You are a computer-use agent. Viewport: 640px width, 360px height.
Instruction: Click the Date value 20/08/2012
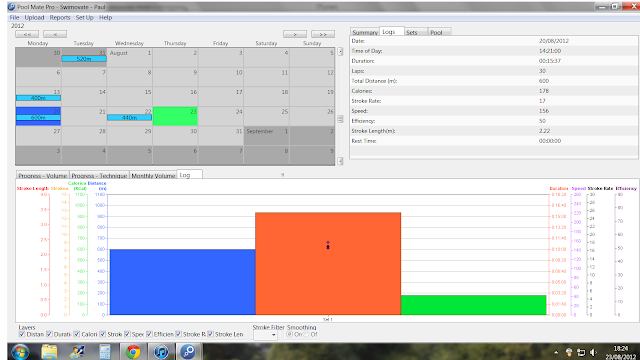(x=554, y=41)
